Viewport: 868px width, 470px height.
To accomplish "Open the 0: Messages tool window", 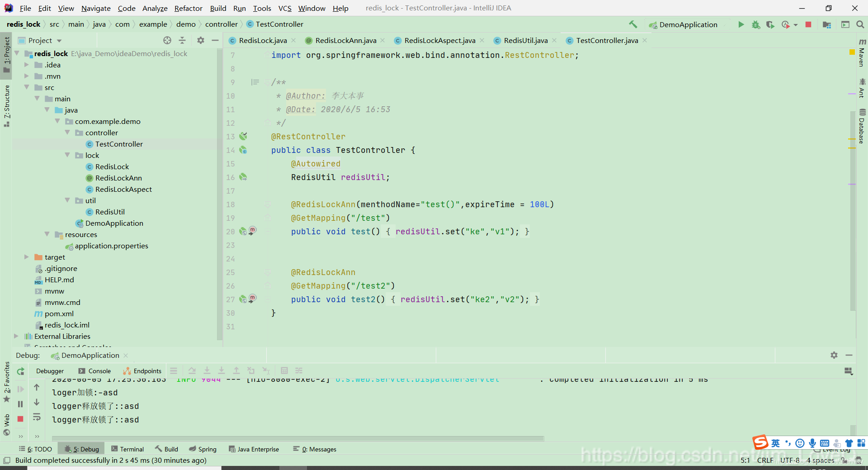I will [315, 449].
